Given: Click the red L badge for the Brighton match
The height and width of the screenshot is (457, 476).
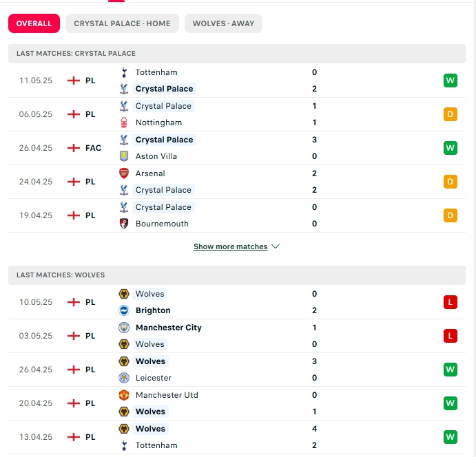Looking at the screenshot, I should coord(451,302).
